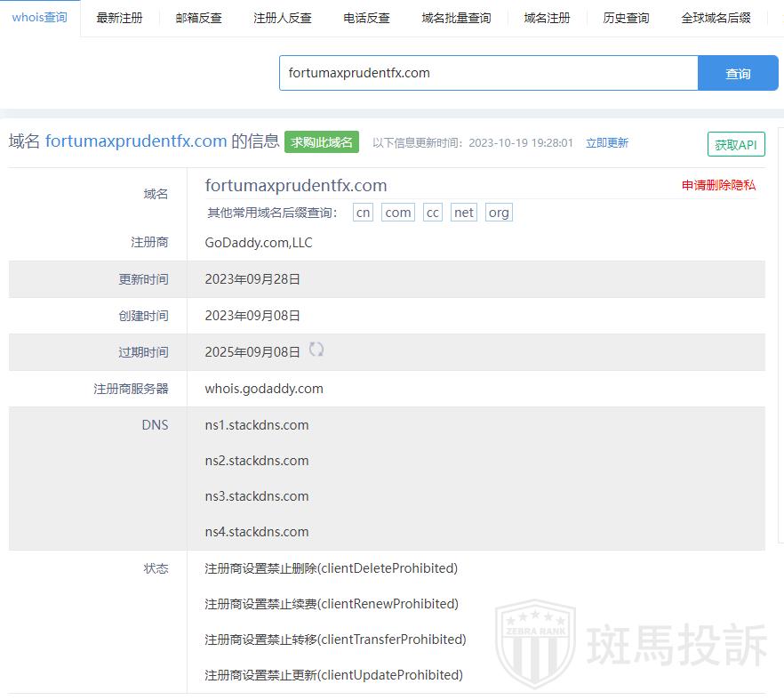Switch to 最新注册 tab

[x=119, y=18]
